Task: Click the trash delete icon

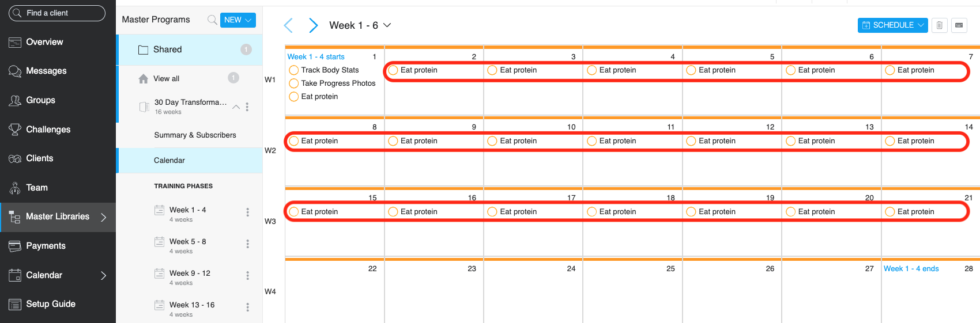Action: (x=939, y=25)
